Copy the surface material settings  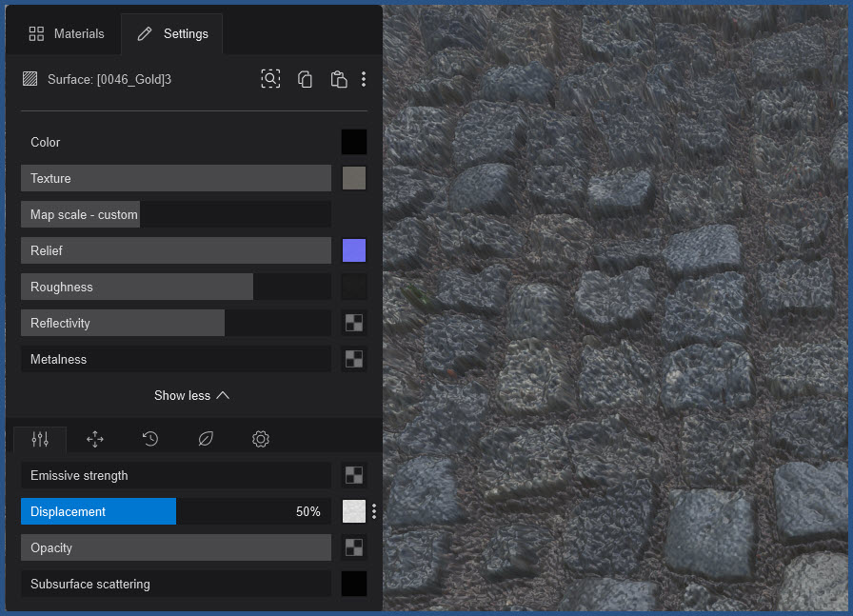305,79
